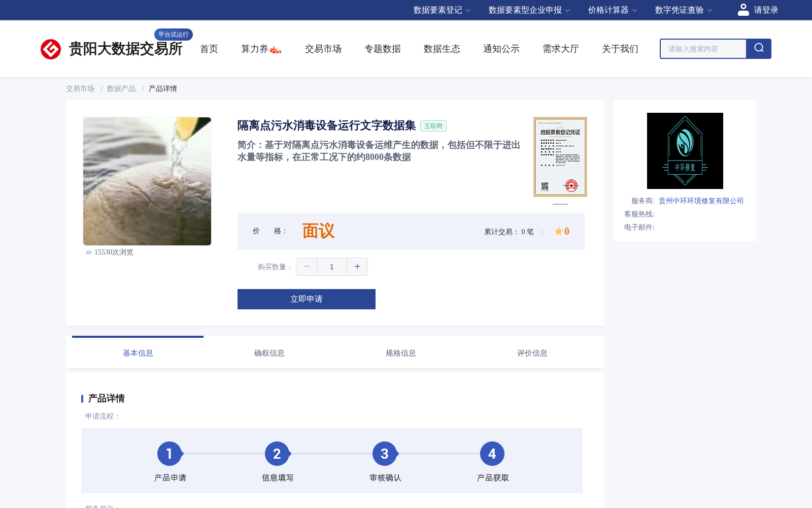812x508 pixels.
Task: Switch to the 基本信息 tab
Action: click(x=138, y=353)
